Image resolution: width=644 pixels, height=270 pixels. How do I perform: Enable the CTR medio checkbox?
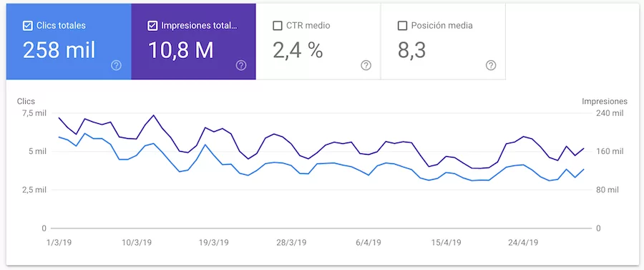click(x=277, y=26)
